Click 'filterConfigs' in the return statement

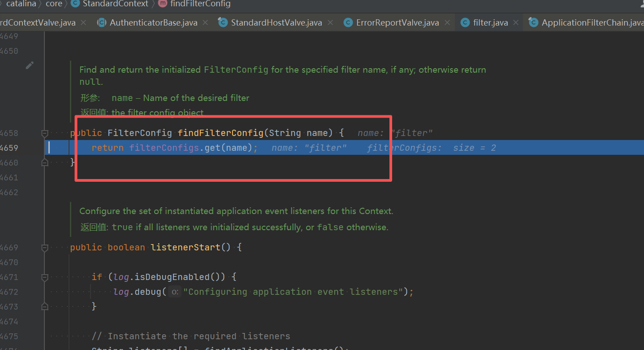[164, 148]
